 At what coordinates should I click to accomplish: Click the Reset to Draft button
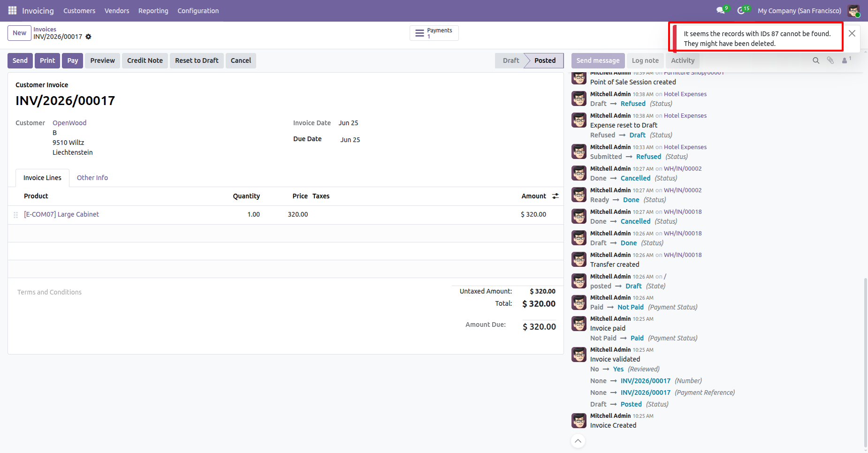point(197,60)
